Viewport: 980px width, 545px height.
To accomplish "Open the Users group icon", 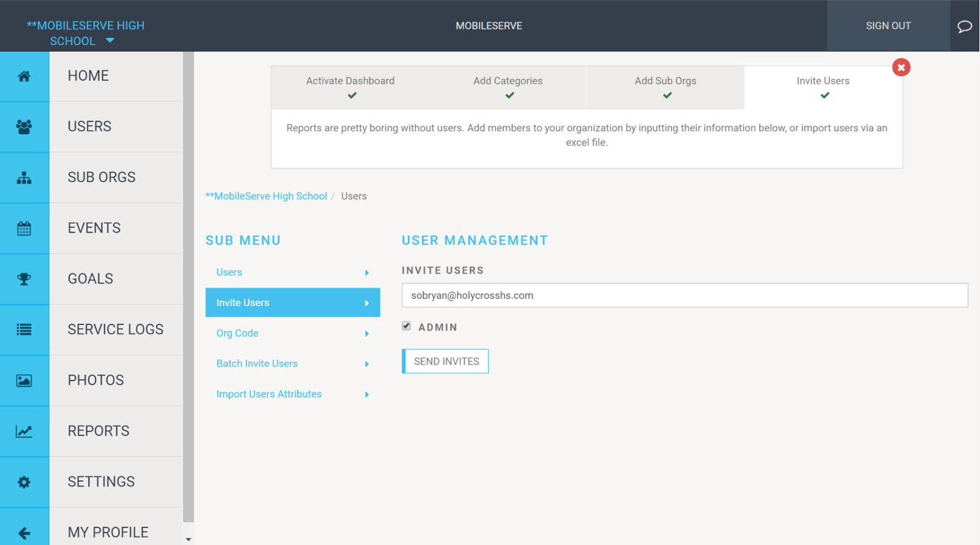I will [x=24, y=127].
